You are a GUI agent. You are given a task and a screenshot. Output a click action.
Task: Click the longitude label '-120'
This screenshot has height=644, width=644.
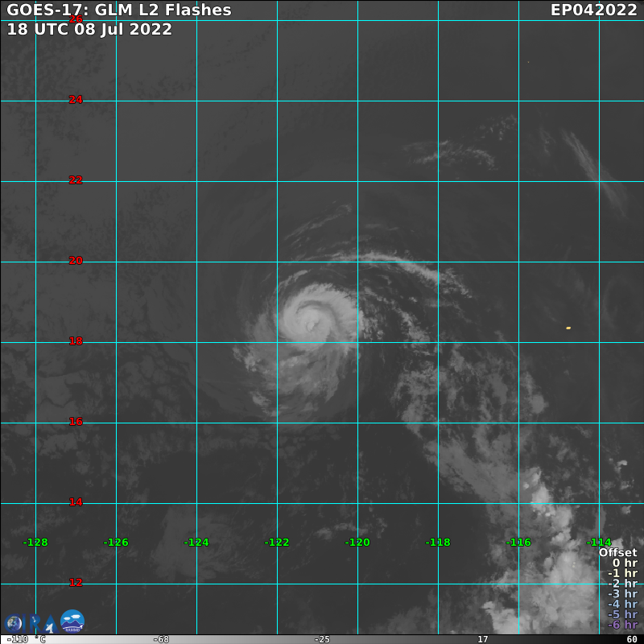click(x=357, y=542)
